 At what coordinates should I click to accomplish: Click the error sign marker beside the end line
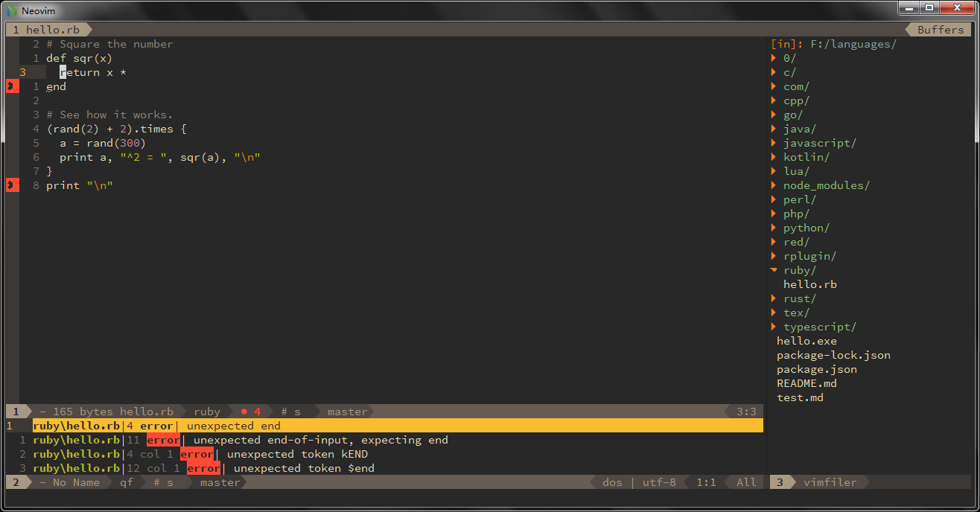click(x=12, y=86)
